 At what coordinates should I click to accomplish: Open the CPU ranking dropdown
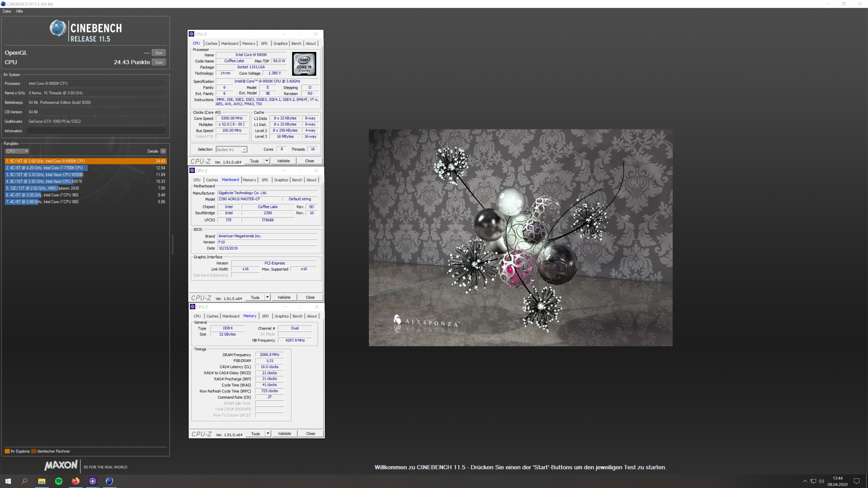tap(17, 151)
